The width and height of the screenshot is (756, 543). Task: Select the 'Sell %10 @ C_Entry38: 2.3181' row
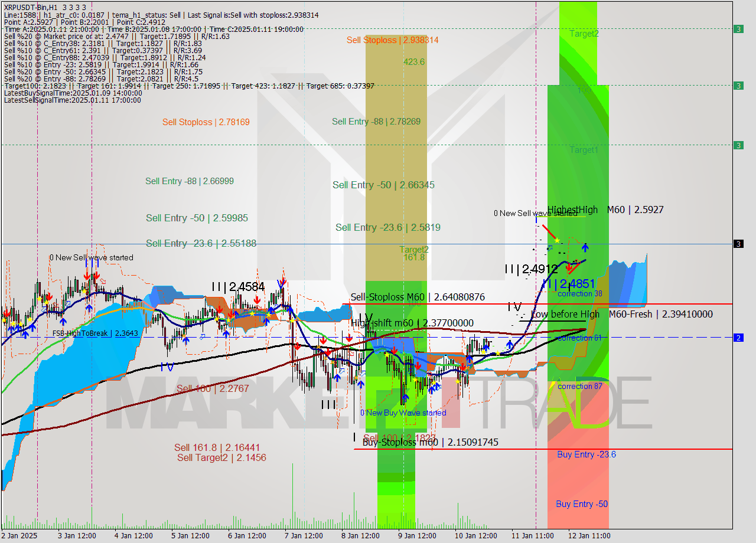tap(103, 43)
